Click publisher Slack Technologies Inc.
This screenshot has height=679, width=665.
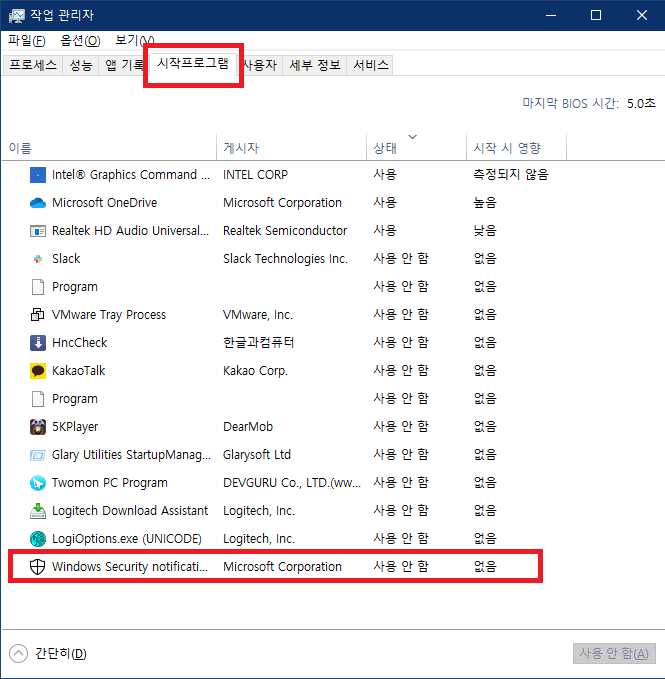(x=285, y=259)
